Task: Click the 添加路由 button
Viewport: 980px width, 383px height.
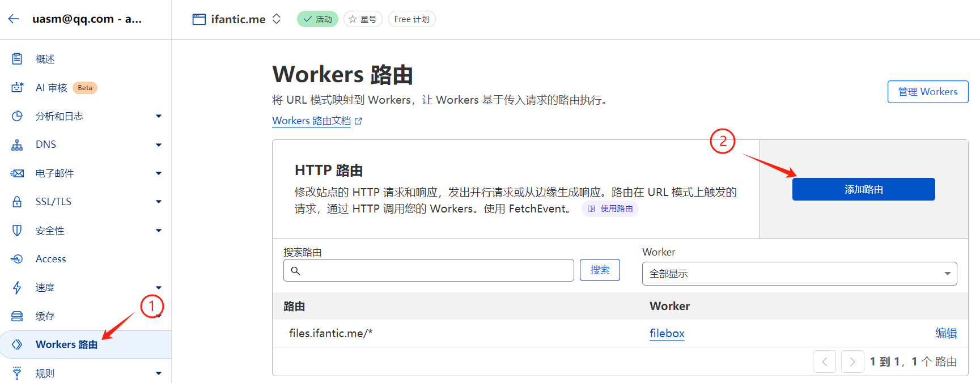Action: tap(863, 189)
